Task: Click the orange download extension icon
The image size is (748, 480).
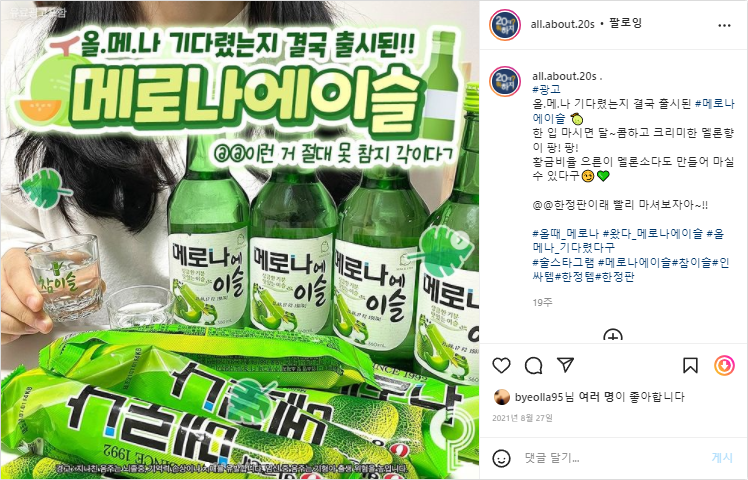Action: [724, 366]
